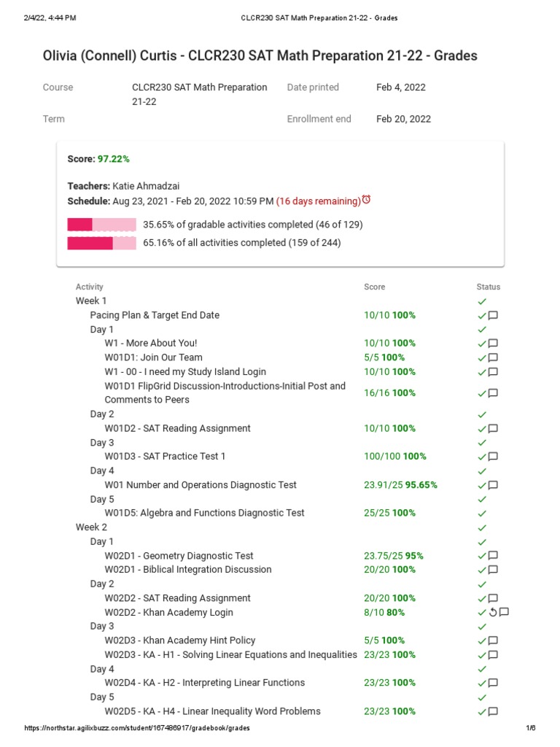Click the alarm clock icon beside days remaining
The image size is (560, 747).
tap(366, 200)
